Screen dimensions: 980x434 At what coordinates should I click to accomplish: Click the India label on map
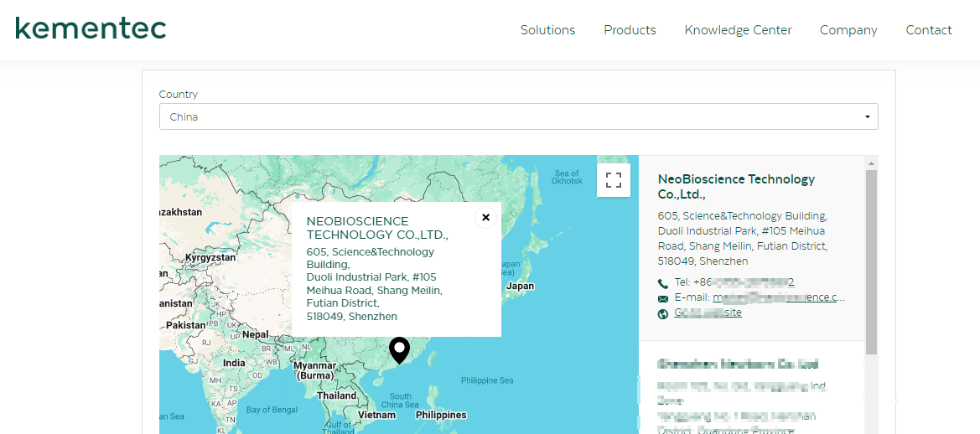pyautogui.click(x=235, y=363)
